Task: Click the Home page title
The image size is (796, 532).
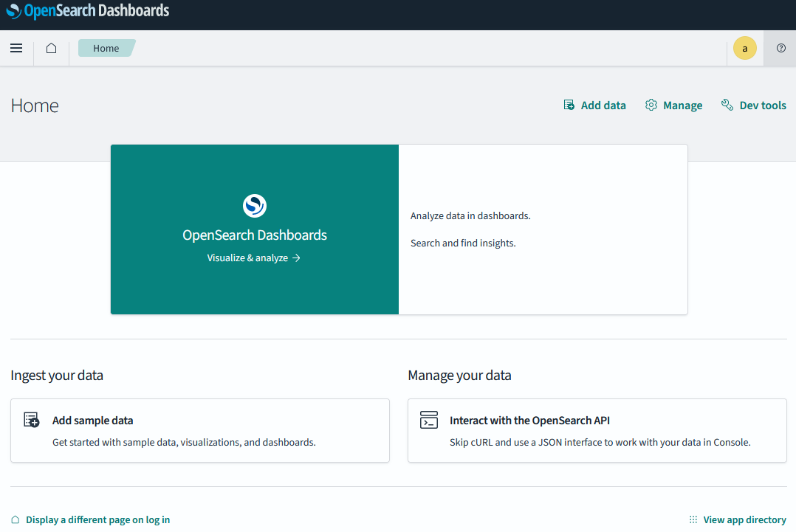Action: (35, 106)
